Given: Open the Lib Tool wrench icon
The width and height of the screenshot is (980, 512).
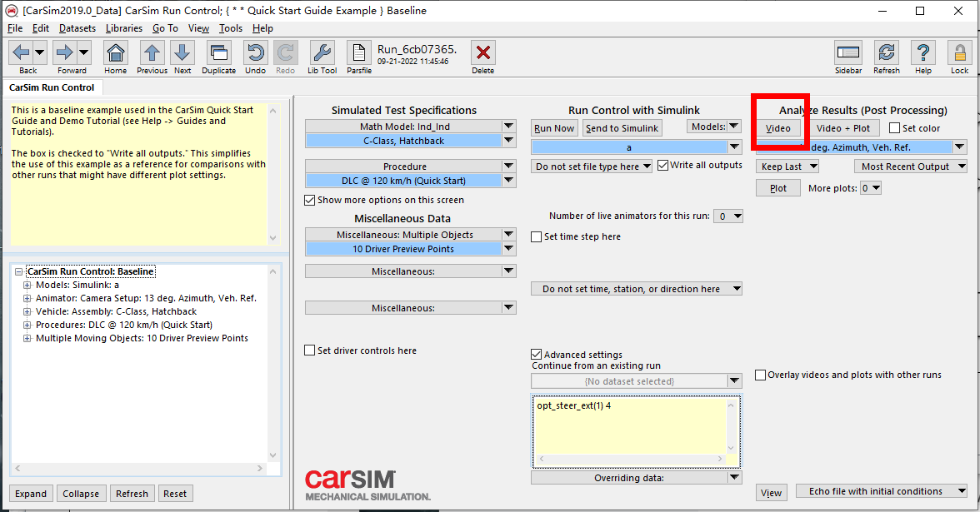Looking at the screenshot, I should (322, 52).
